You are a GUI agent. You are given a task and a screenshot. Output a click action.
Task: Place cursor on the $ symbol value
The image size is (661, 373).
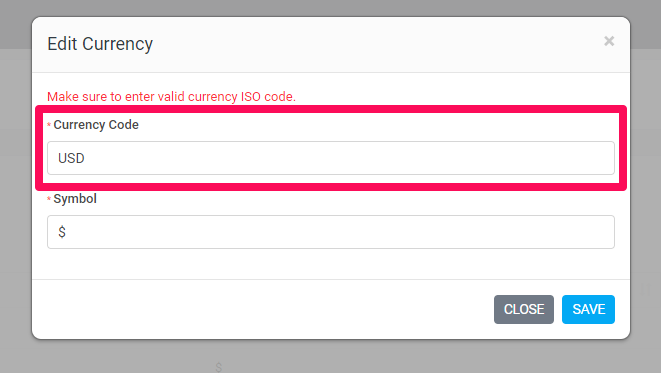[62, 232]
